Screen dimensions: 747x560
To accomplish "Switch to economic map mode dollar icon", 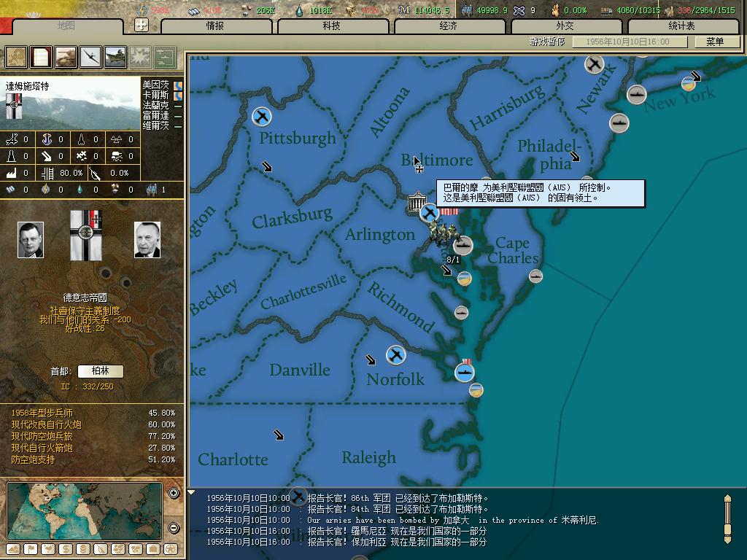I will click(66, 550).
